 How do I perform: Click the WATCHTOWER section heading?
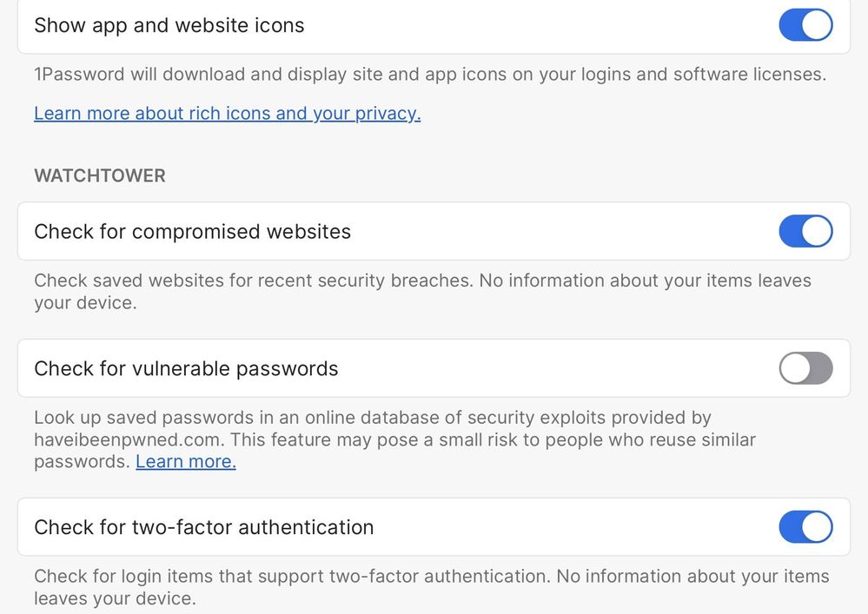[x=99, y=175]
